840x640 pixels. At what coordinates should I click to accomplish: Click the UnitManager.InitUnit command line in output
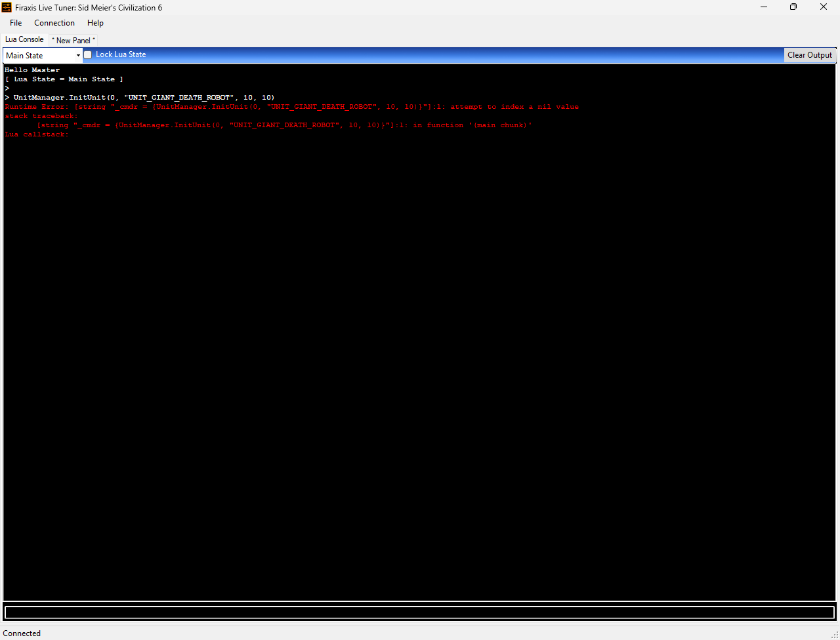(144, 98)
